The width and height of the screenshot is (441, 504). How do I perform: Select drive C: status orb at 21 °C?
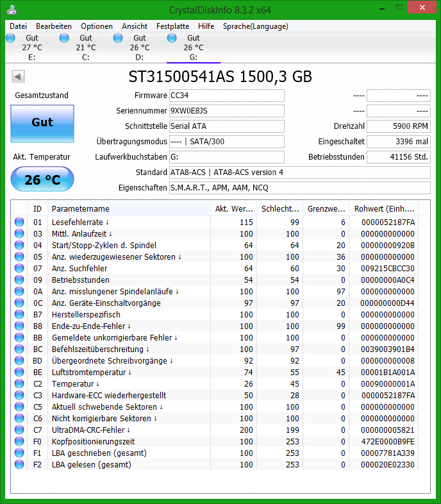point(64,38)
